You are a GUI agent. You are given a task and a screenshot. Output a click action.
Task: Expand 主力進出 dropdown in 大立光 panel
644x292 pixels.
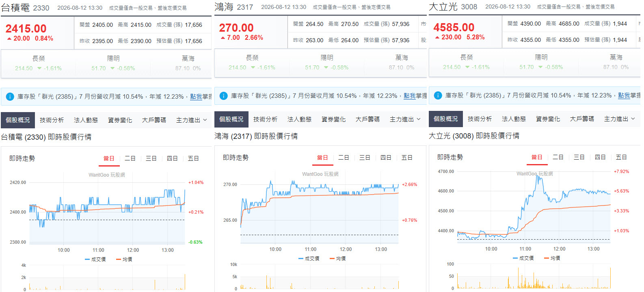619,119
